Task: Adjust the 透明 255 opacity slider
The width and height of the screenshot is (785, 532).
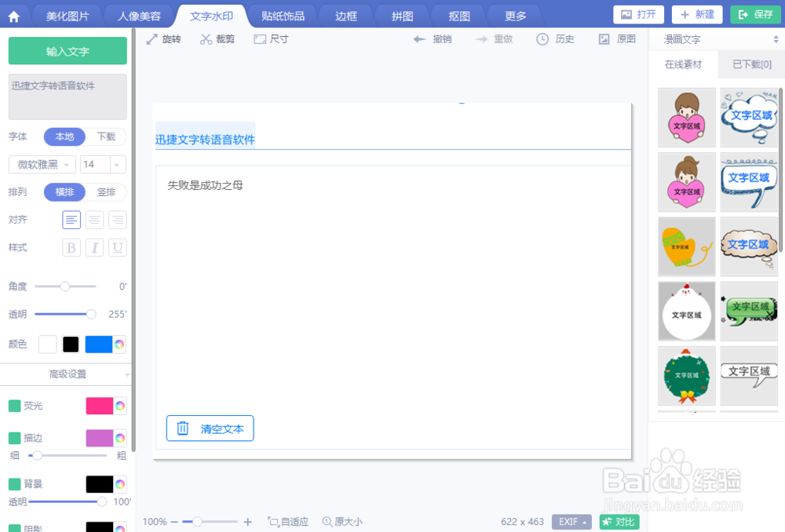Action: click(65, 315)
